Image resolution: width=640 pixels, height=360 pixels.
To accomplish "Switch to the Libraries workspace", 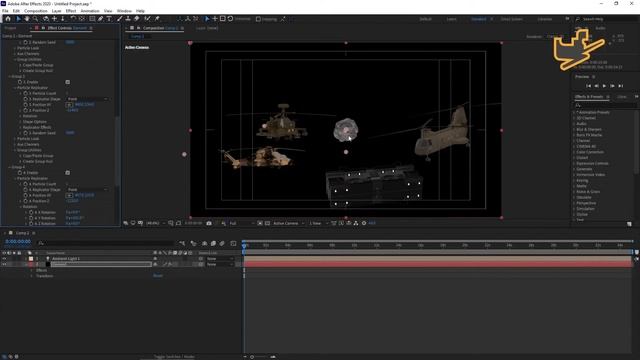I will (544, 19).
